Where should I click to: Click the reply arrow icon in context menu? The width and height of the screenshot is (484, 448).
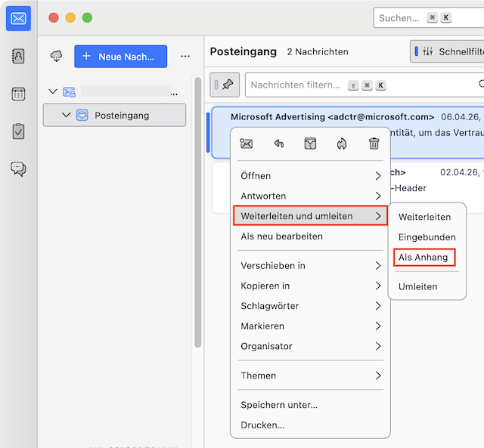click(279, 144)
